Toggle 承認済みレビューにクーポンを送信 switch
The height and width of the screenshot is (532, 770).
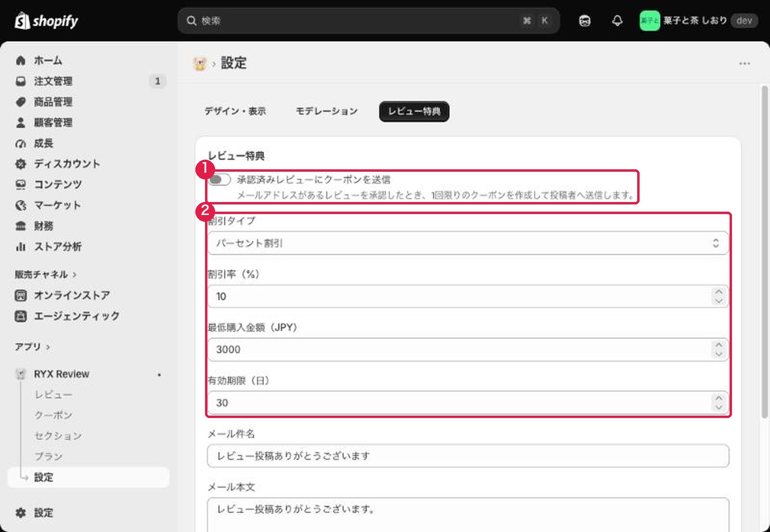pos(219,180)
